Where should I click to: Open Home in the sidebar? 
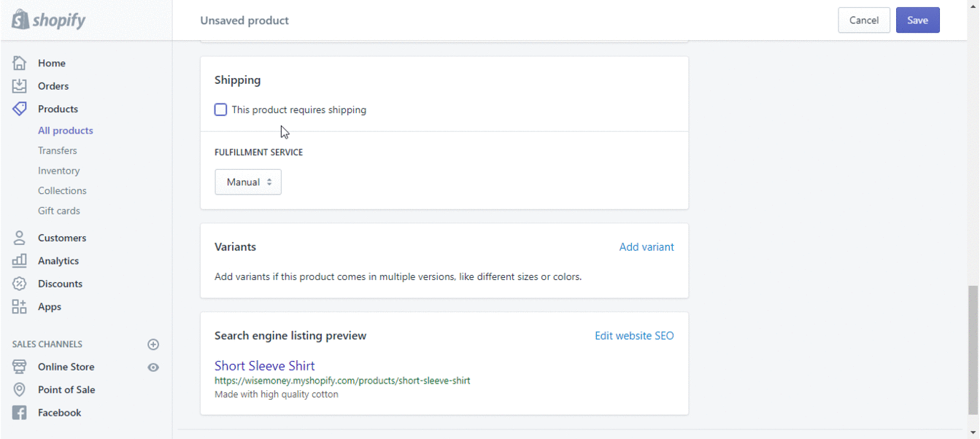point(52,63)
